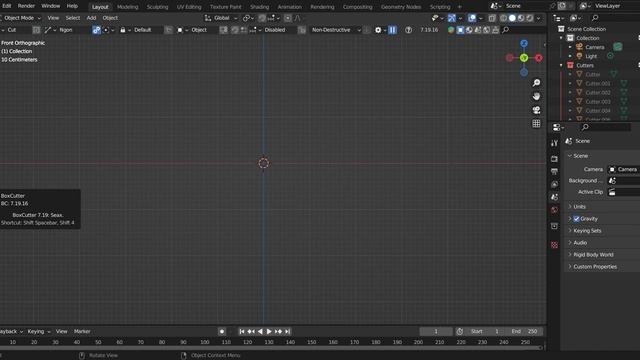This screenshot has width=640, height=360.
Task: Open the Output properties tab icon
Action: tap(554, 171)
